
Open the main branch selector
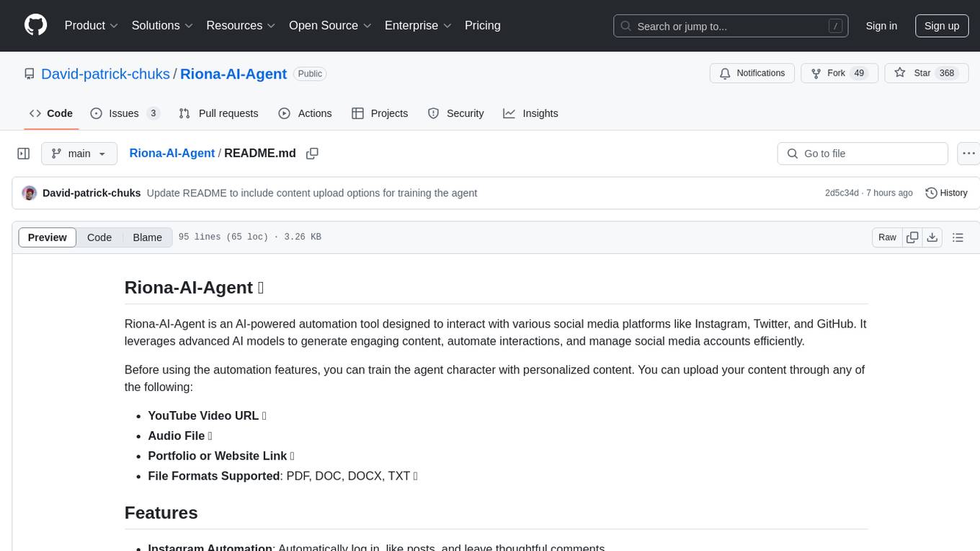click(79, 154)
